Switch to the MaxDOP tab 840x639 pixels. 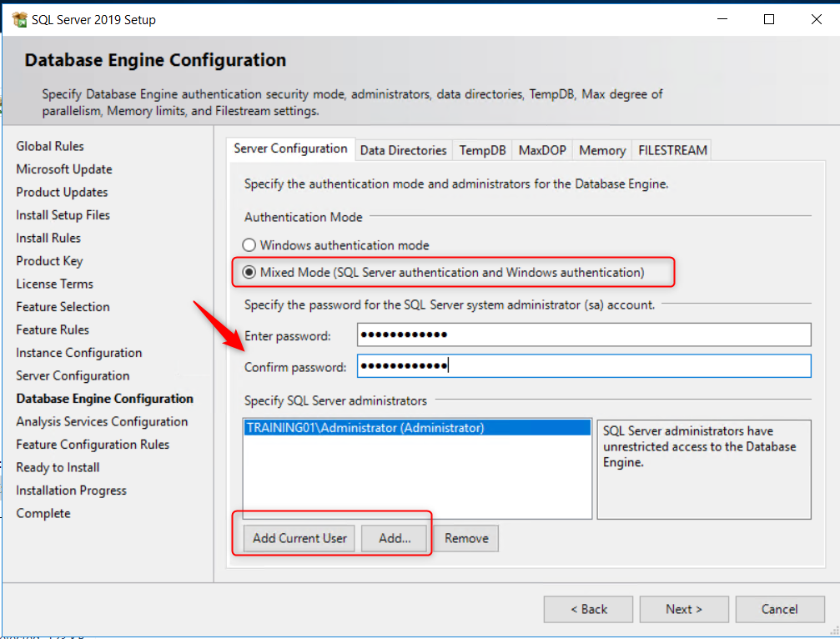point(542,150)
